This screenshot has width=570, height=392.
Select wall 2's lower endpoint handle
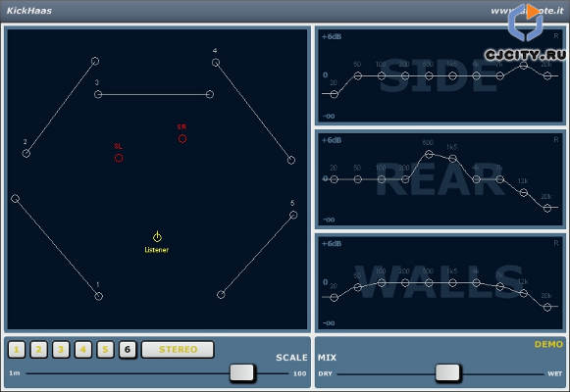26,154
